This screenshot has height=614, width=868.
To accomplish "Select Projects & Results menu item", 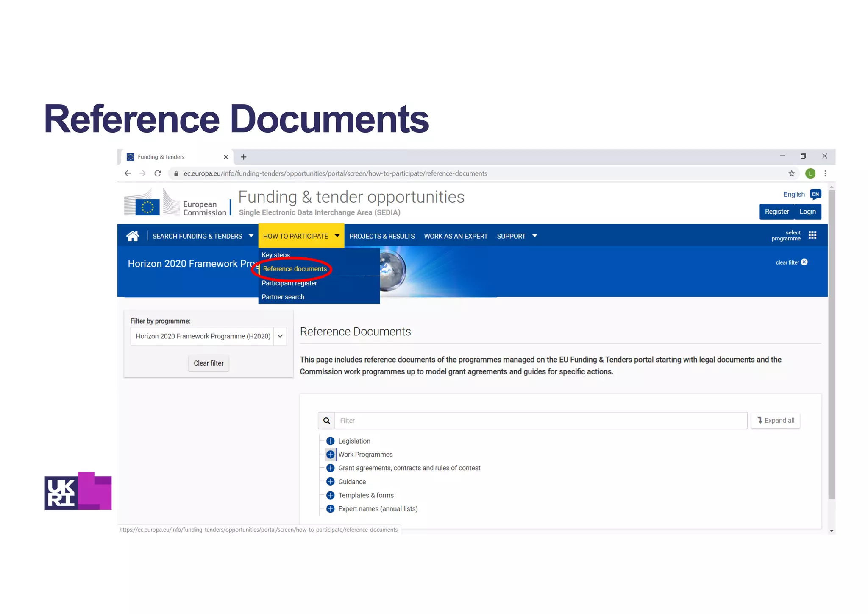I will (382, 236).
